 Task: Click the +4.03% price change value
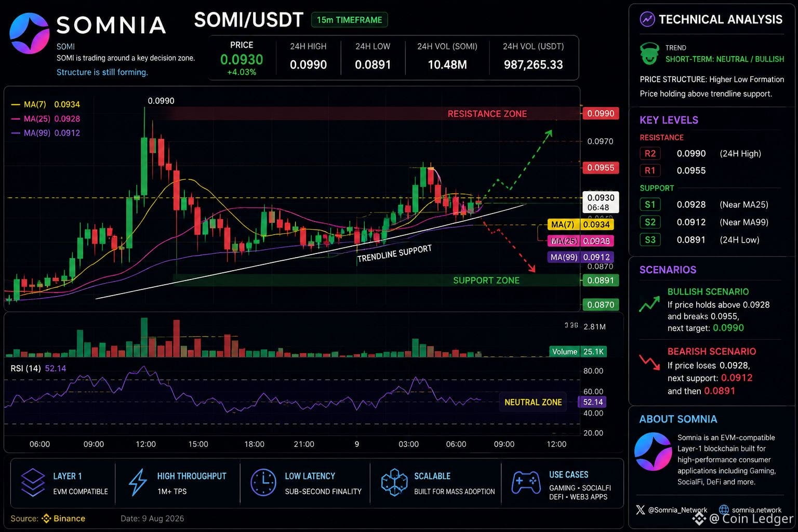point(242,72)
